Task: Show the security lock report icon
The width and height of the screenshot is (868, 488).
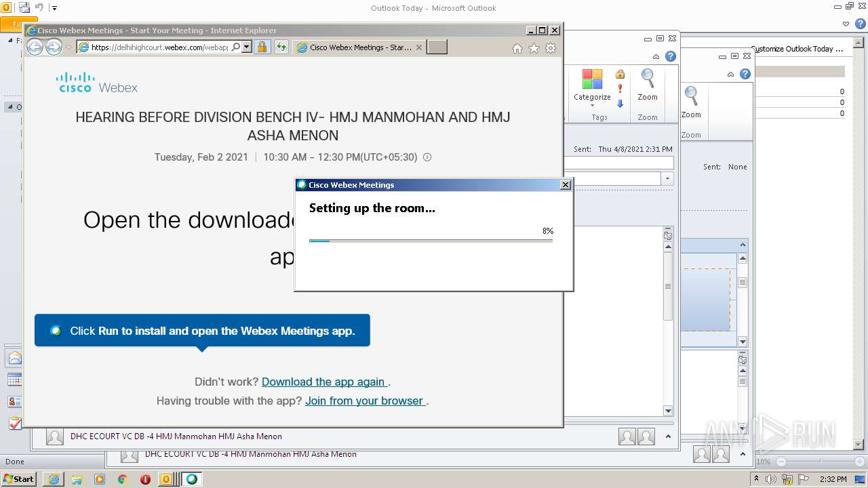Action: pyautogui.click(x=262, y=47)
